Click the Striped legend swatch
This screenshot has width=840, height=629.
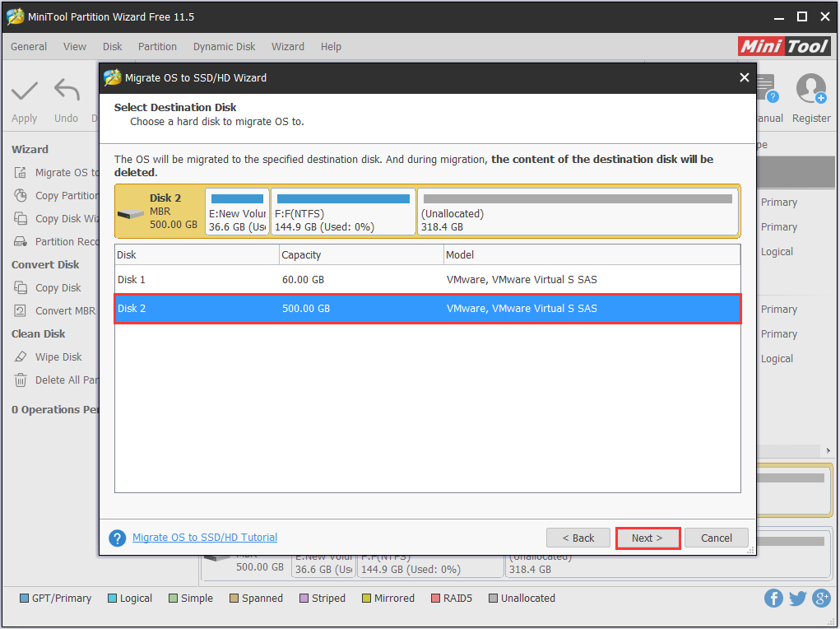304,599
